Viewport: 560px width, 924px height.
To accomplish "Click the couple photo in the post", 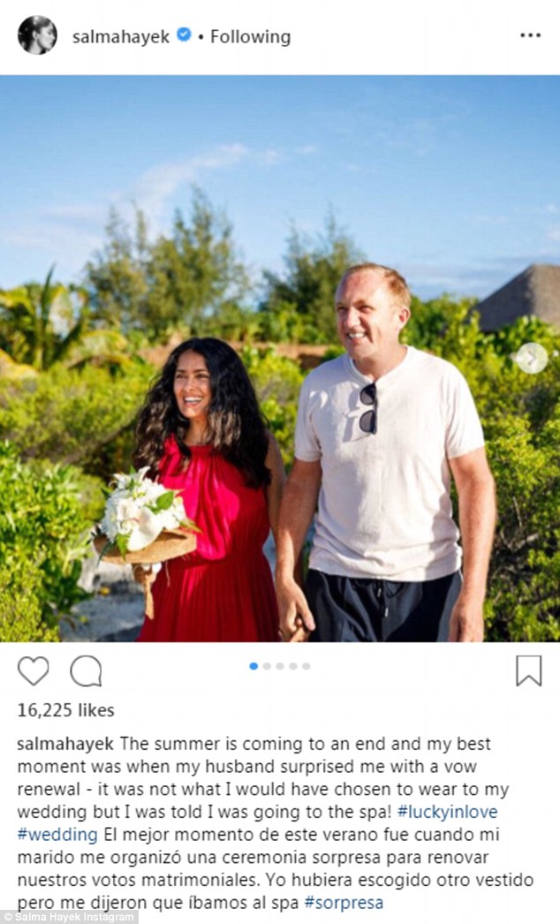I will click(x=280, y=359).
